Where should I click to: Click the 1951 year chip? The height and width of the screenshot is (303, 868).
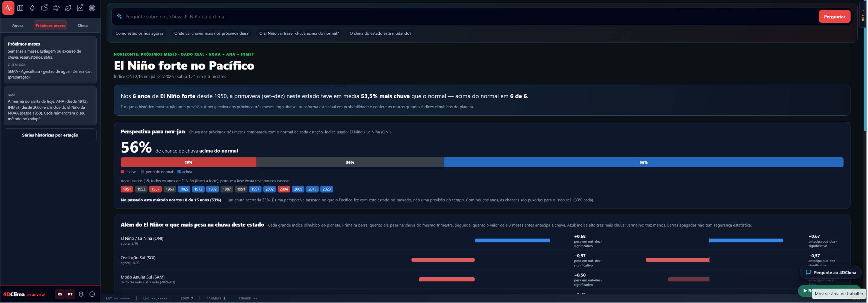click(x=127, y=189)
